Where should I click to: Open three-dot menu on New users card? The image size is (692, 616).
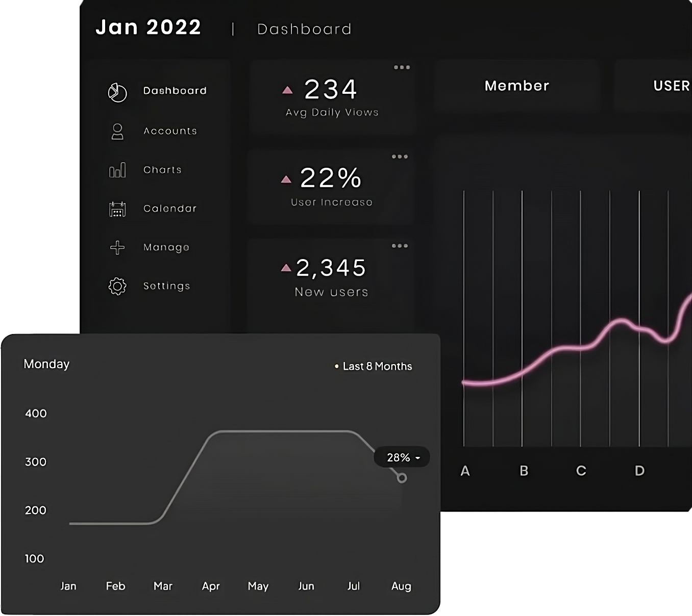(400, 246)
